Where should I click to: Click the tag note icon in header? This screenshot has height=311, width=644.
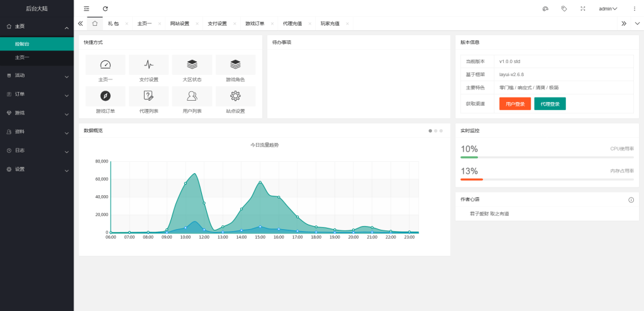564,9
